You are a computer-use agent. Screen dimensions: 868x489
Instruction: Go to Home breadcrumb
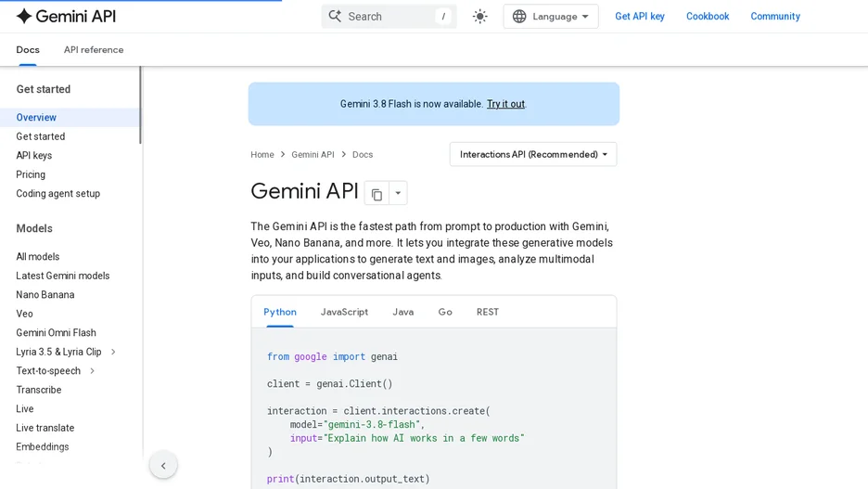click(x=262, y=155)
